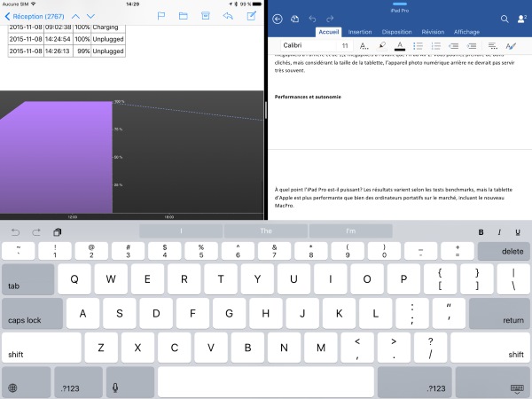Open the Disposition tab

pos(396,32)
